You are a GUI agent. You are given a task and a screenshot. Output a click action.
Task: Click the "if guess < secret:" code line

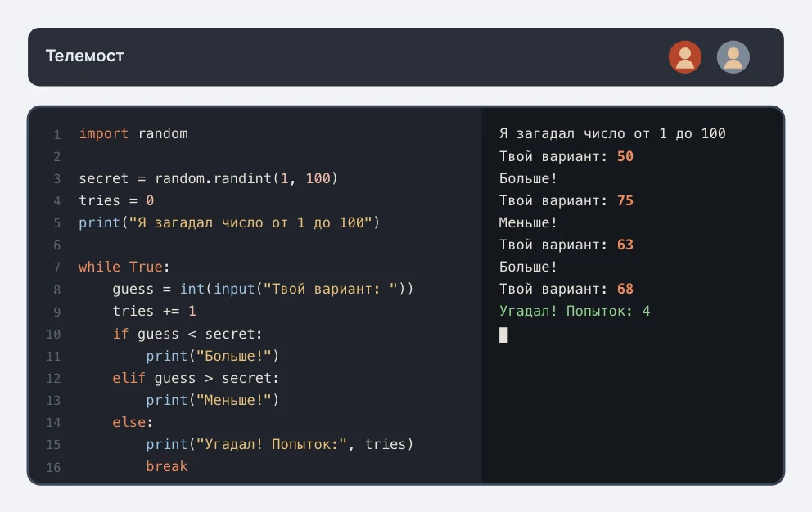coord(187,334)
